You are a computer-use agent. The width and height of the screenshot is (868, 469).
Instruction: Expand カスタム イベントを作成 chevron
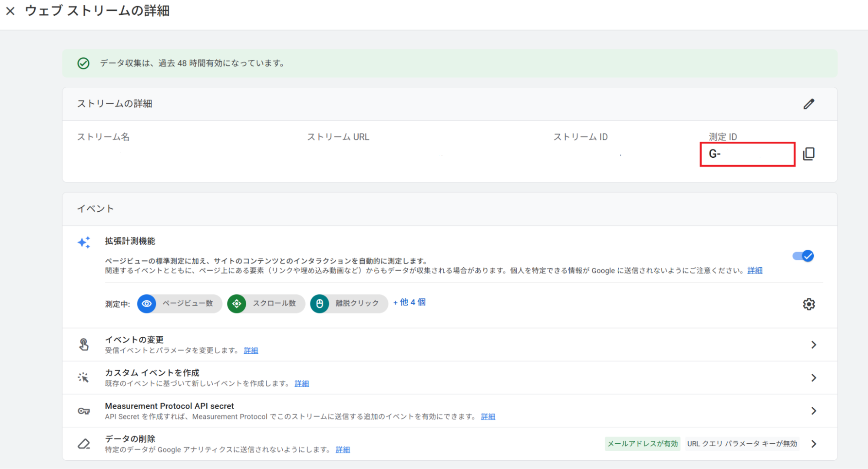(814, 378)
